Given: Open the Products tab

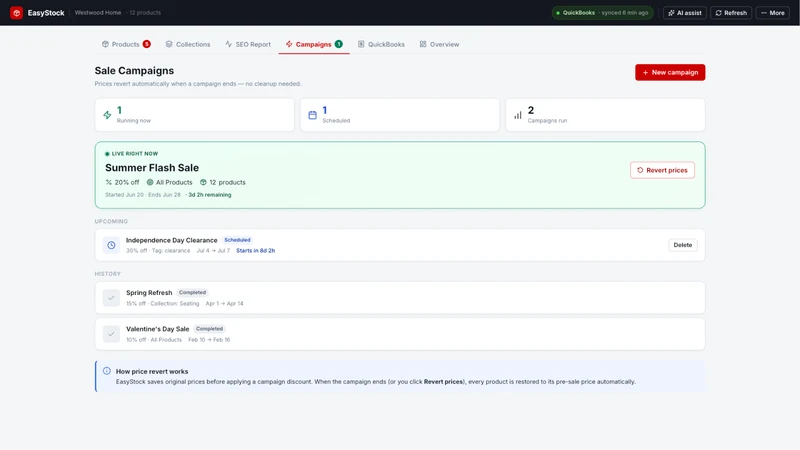Looking at the screenshot, I should click(x=126, y=44).
